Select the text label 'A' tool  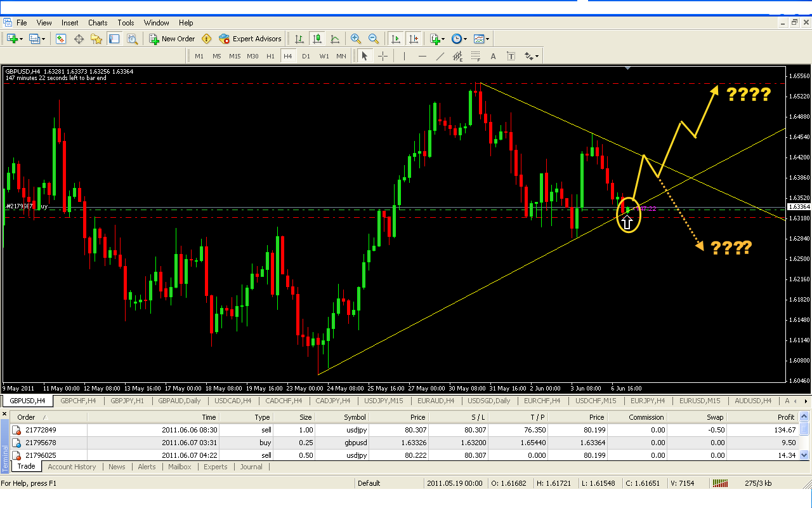pyautogui.click(x=493, y=56)
